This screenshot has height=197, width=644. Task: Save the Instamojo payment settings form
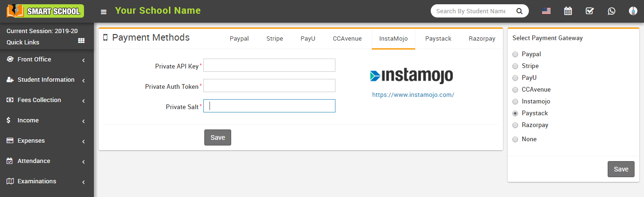tap(217, 137)
